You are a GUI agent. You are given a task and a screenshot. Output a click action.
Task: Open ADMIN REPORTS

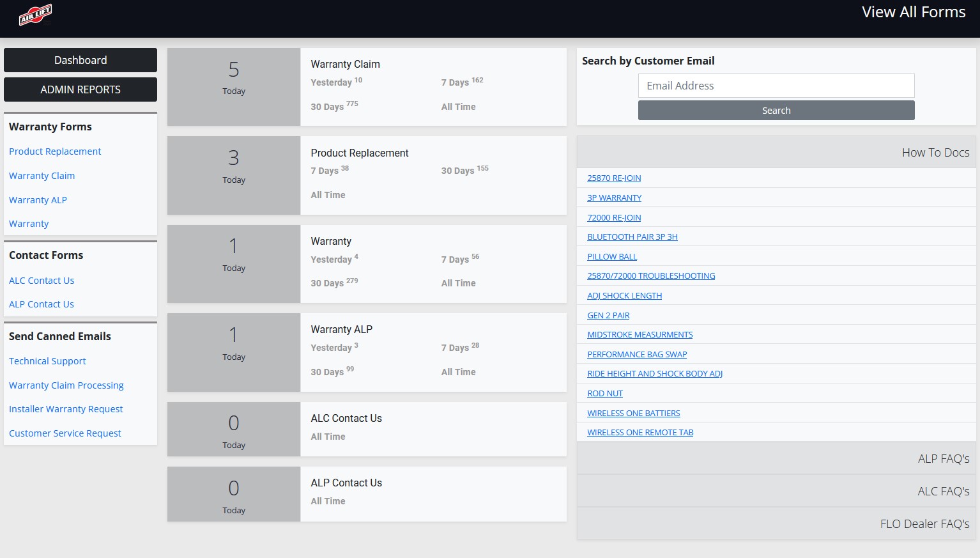coord(80,89)
